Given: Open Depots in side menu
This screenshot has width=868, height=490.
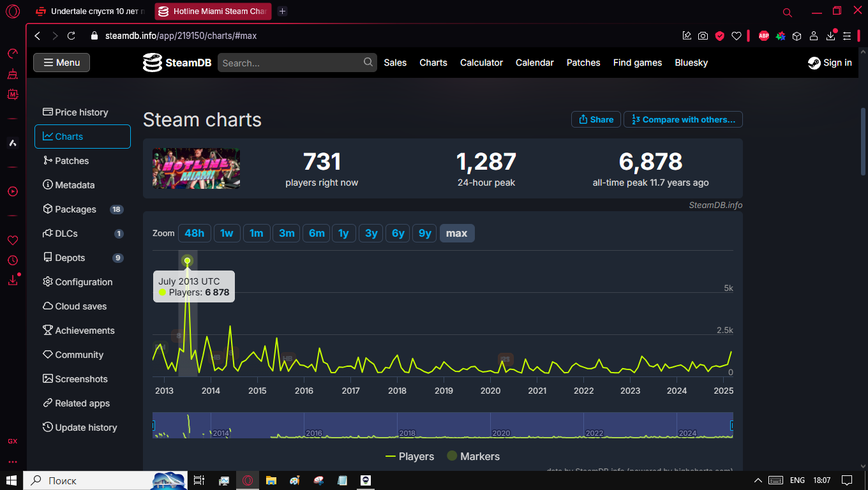Looking at the screenshot, I should (82, 258).
